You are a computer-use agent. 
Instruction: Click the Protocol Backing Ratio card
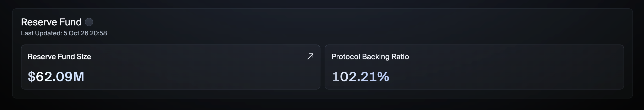point(474,67)
